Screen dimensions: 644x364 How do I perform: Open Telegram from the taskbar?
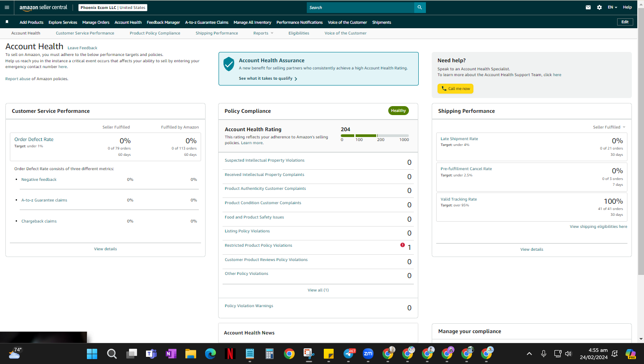click(x=349, y=354)
